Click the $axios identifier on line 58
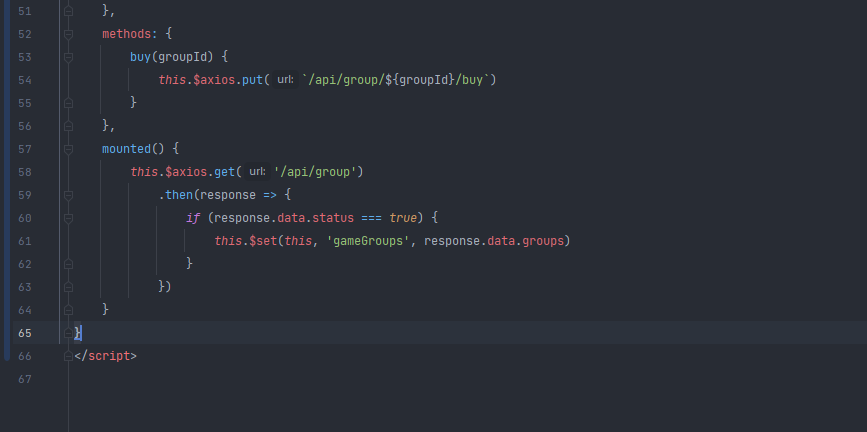This screenshot has width=867, height=432. coord(186,172)
